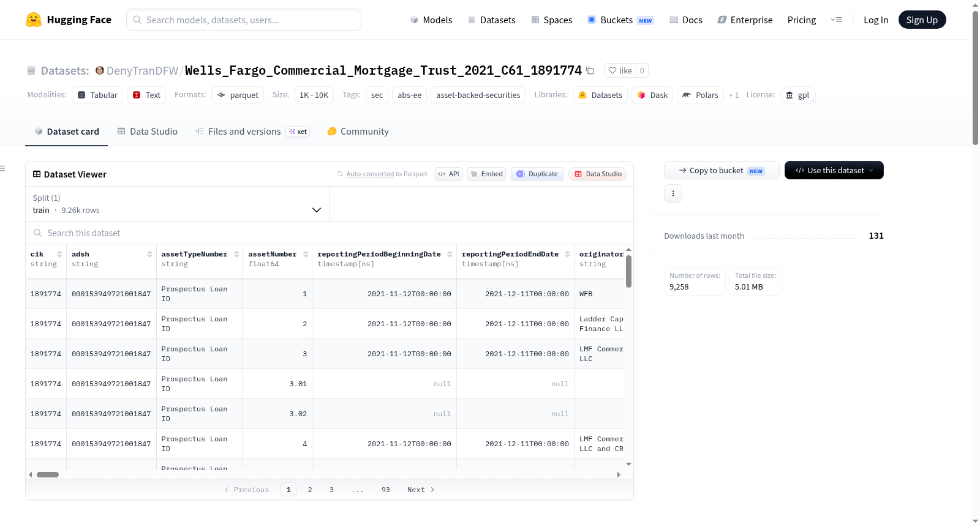
Task: Click the originator cell reading WFB
Action: pyautogui.click(x=599, y=294)
